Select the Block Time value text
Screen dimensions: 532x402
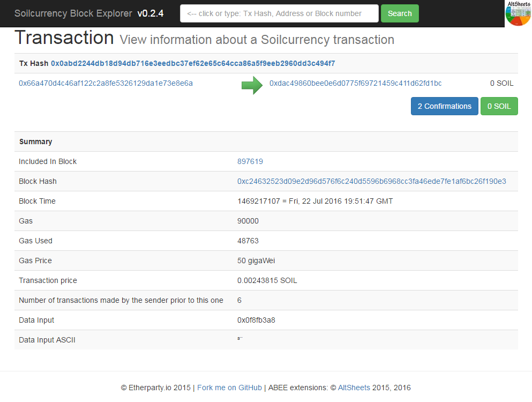[315, 202]
